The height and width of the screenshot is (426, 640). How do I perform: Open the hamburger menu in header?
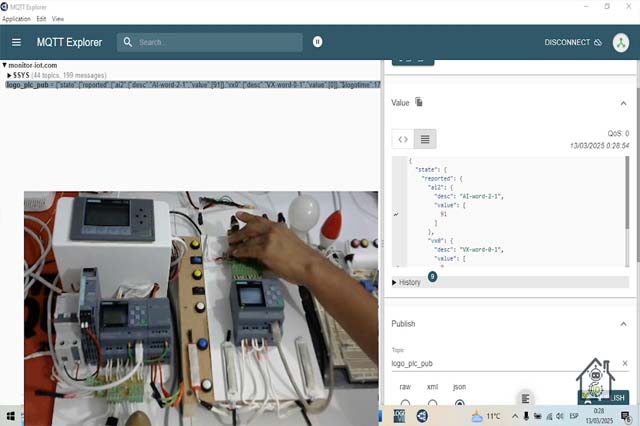[16, 42]
